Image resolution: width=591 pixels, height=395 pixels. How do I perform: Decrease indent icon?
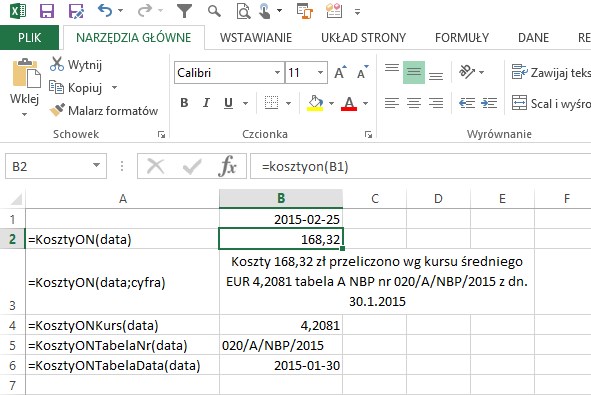click(467, 103)
